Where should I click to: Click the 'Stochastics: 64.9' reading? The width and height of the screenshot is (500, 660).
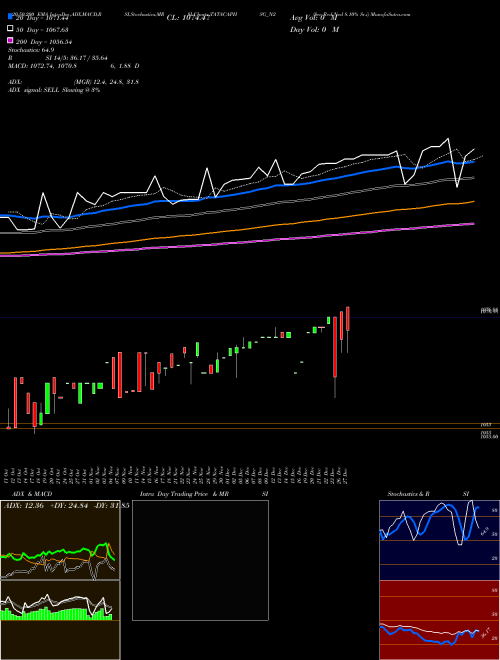point(31,50)
